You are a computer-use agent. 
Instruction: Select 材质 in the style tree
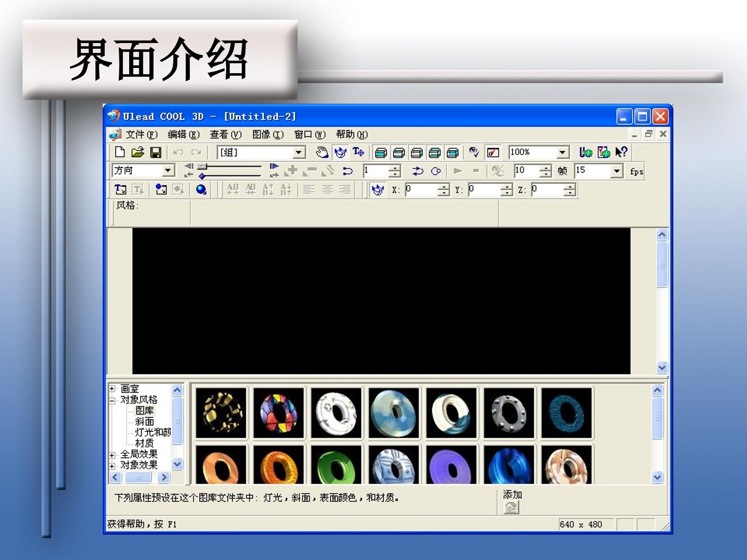pyautogui.click(x=144, y=443)
